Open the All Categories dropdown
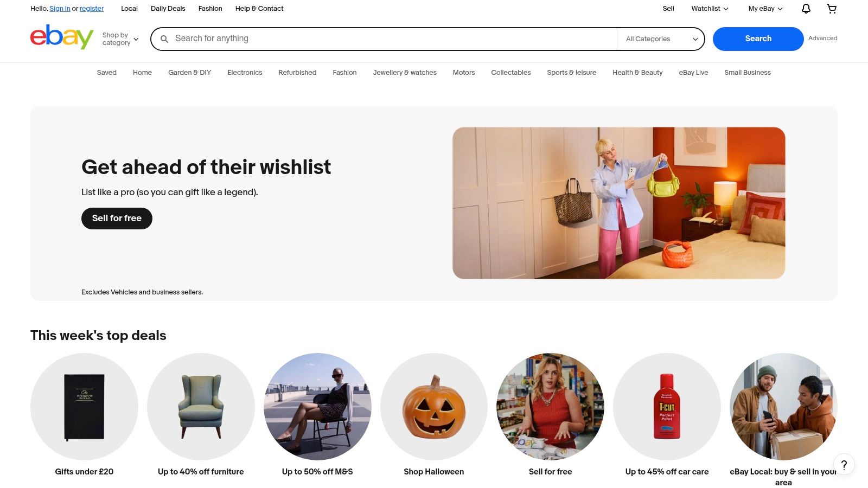 pyautogui.click(x=661, y=39)
